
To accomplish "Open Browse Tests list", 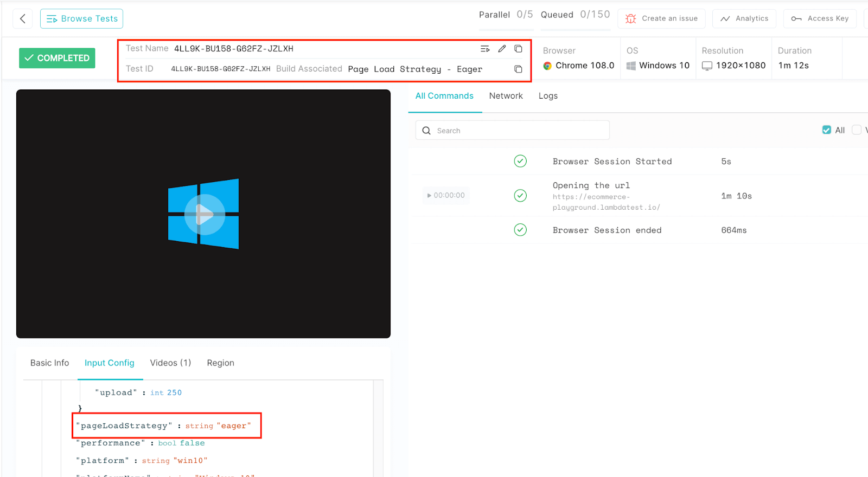I will click(x=81, y=18).
